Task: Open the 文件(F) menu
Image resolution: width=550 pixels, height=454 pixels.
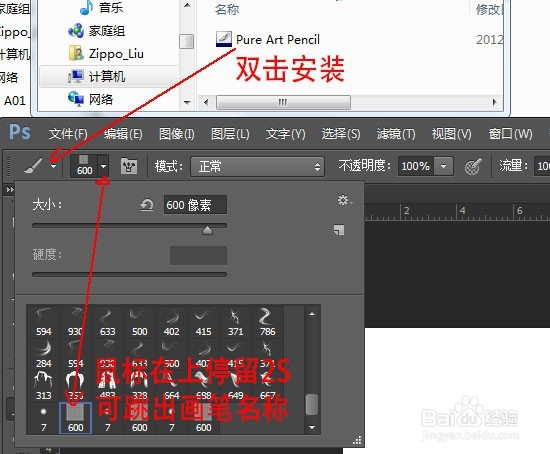Action: click(68, 134)
